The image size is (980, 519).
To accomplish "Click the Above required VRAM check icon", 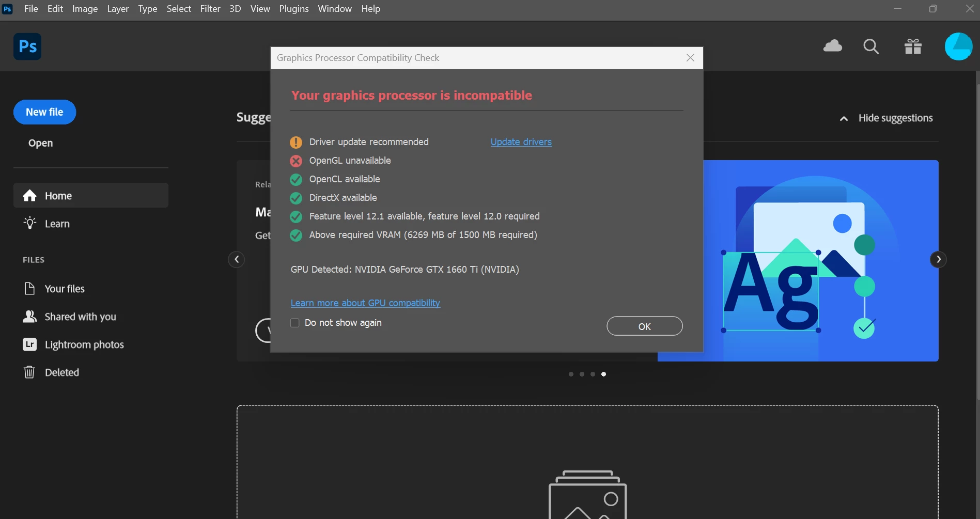I will pos(296,235).
